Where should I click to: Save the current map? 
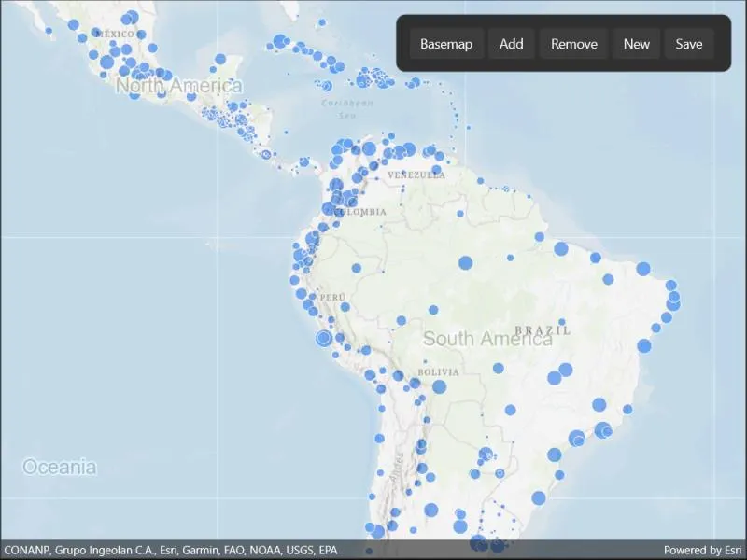point(689,44)
